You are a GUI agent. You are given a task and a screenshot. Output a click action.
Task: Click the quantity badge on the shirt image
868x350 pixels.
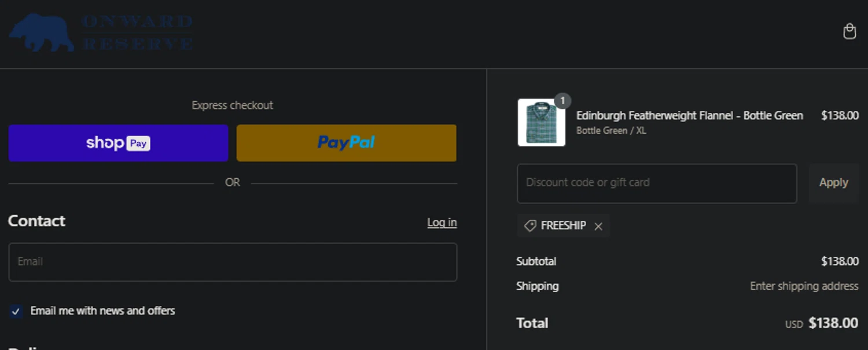(x=562, y=101)
